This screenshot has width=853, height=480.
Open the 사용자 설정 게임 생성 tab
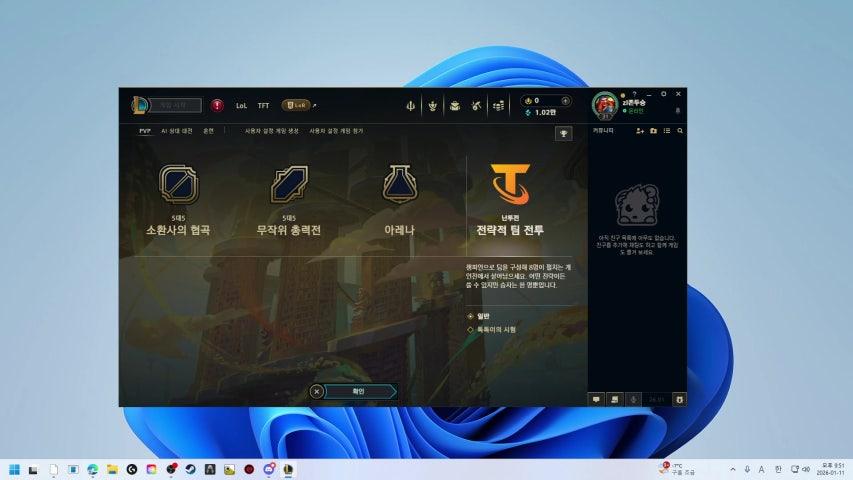click(271, 131)
